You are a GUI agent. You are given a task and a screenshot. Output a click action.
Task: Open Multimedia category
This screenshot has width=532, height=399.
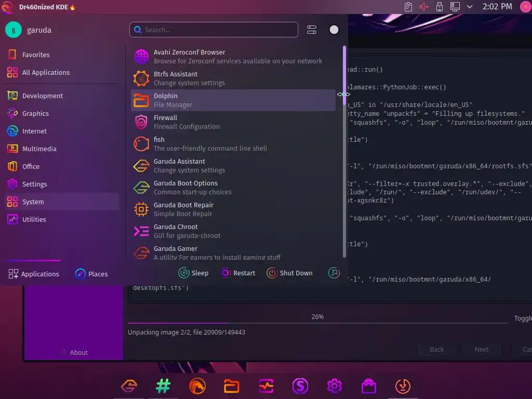[x=62, y=149]
